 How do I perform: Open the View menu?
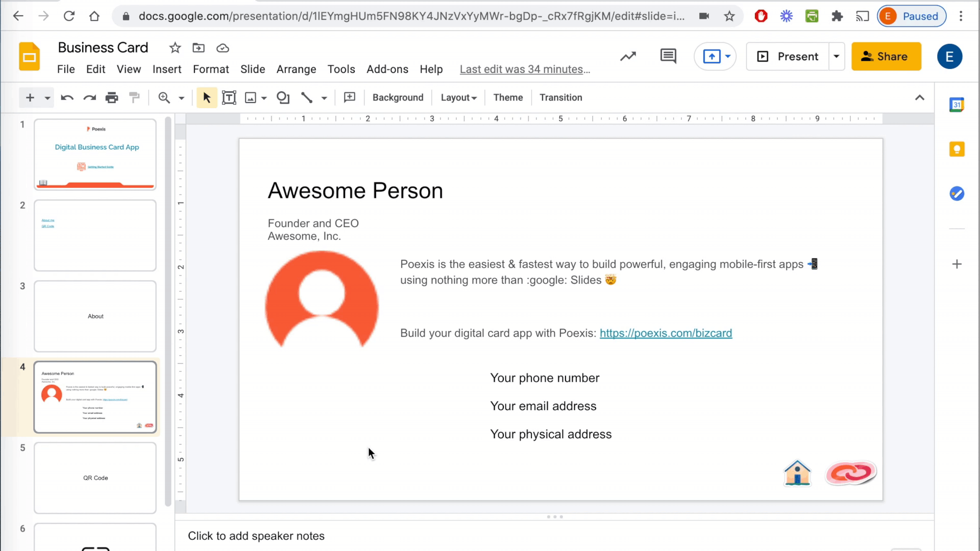(129, 69)
